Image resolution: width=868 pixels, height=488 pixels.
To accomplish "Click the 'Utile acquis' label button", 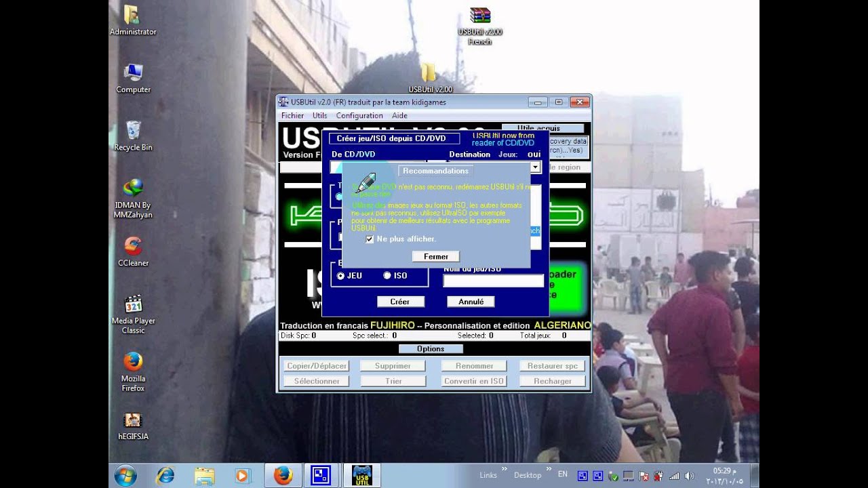I will (x=542, y=128).
